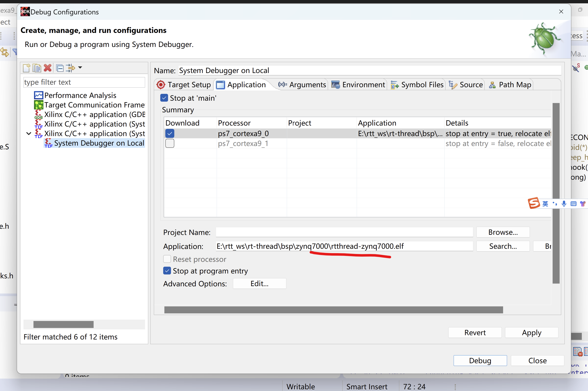Open the filter options dropdown arrow

point(80,68)
